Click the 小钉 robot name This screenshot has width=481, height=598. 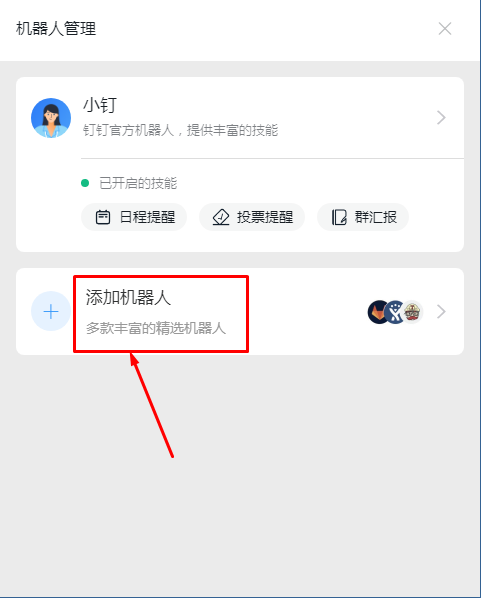100,105
